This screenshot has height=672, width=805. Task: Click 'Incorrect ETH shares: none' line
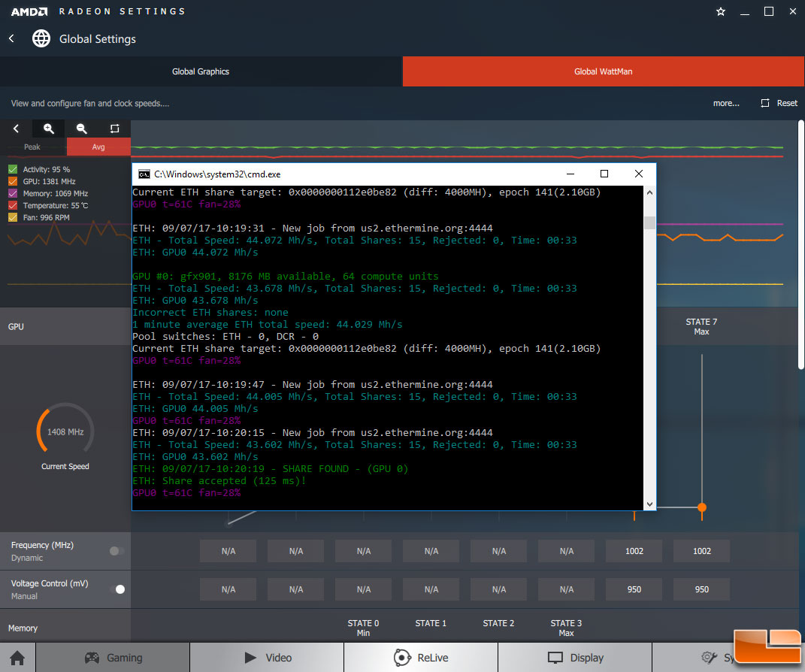tap(210, 312)
